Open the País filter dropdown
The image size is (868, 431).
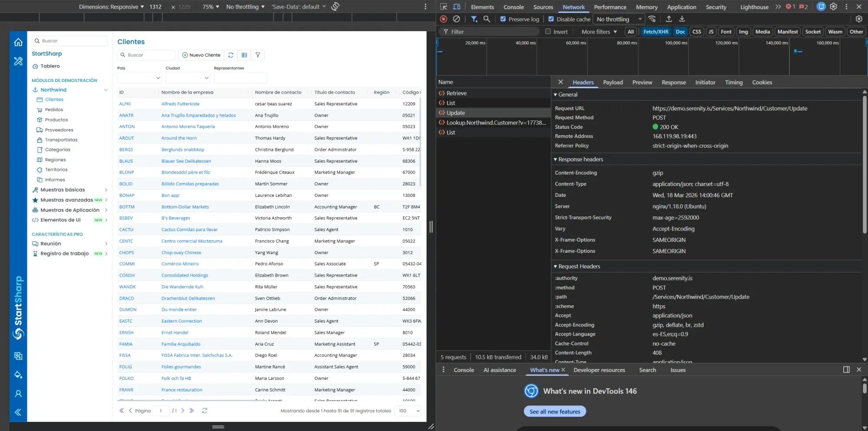[139, 78]
